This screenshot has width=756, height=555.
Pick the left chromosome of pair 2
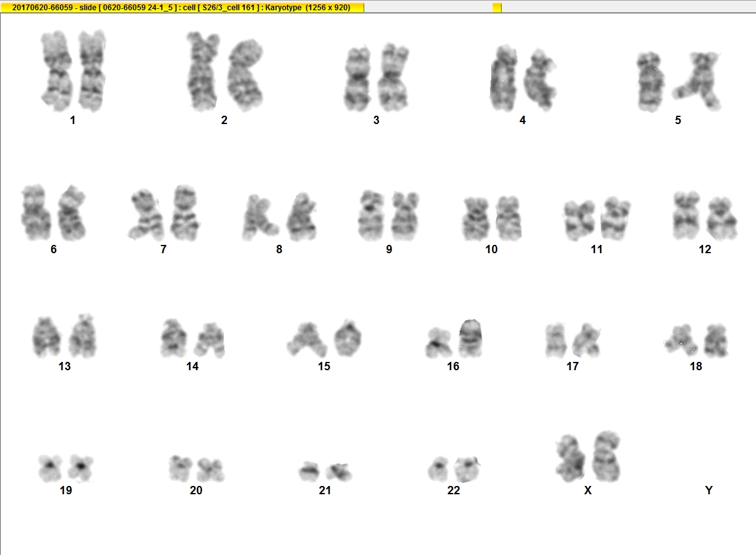pyautogui.click(x=203, y=72)
